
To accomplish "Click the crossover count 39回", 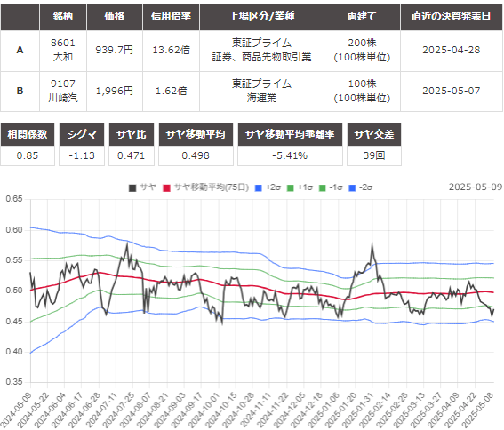I will point(374,155).
